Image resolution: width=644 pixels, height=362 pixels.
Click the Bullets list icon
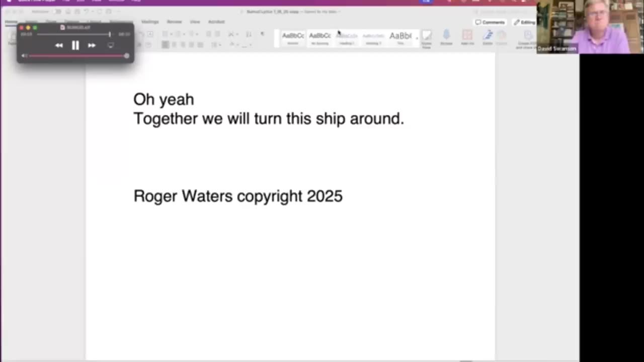(165, 34)
